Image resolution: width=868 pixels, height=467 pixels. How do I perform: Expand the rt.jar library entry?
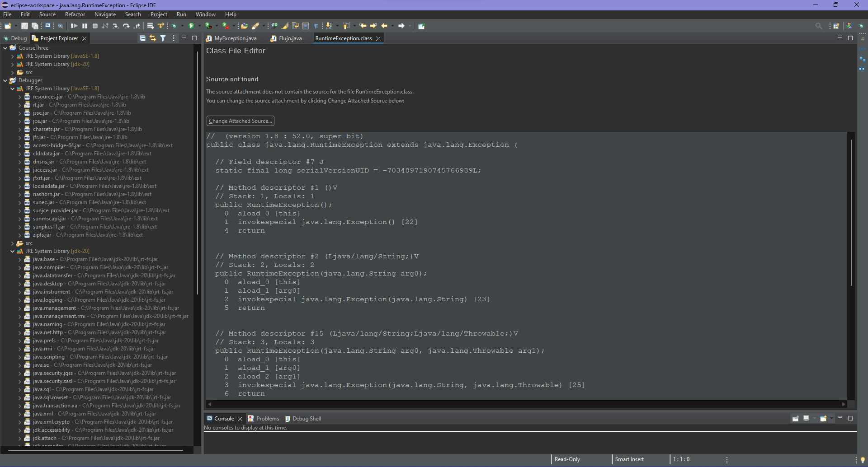[x=20, y=105]
